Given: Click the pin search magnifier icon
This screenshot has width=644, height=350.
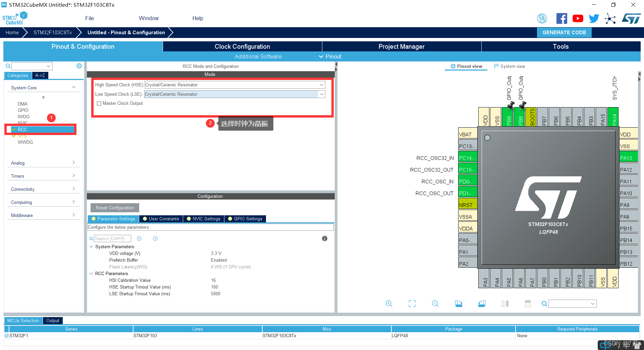Looking at the screenshot, I should (544, 304).
